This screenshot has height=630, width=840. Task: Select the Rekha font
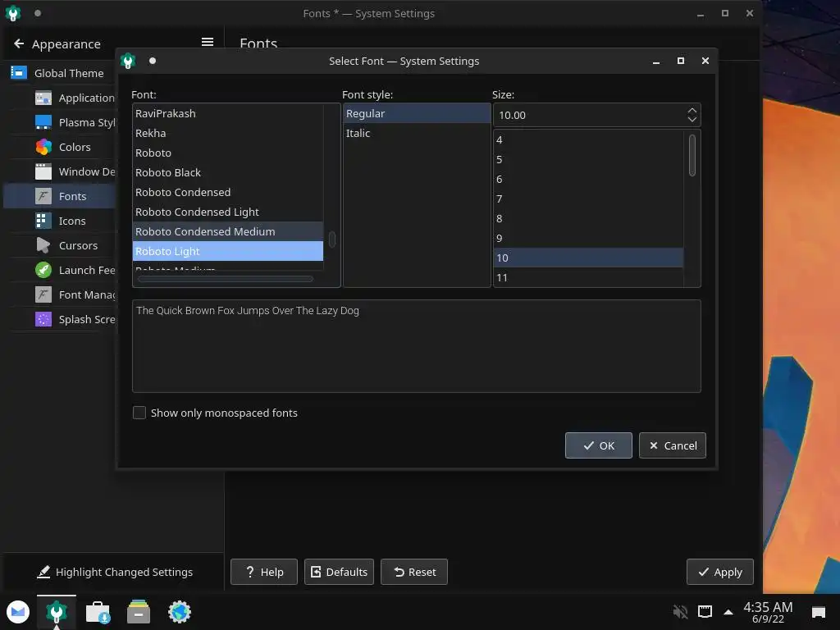click(x=228, y=133)
